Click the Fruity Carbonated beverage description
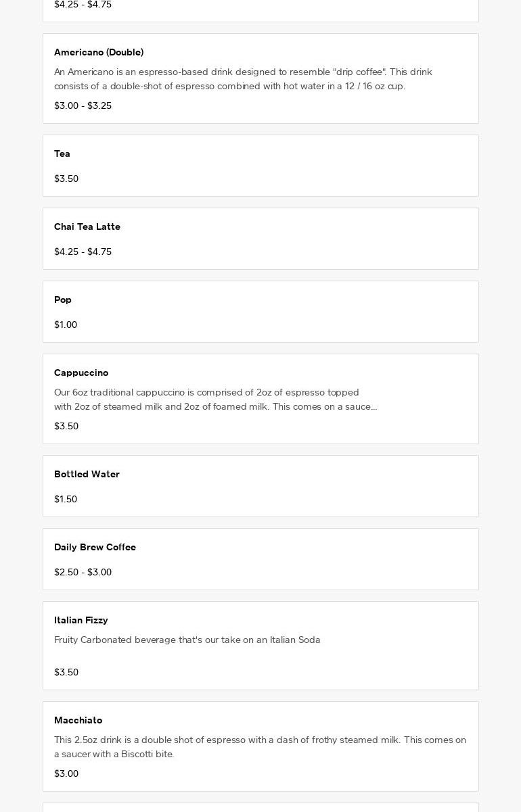 click(x=187, y=640)
